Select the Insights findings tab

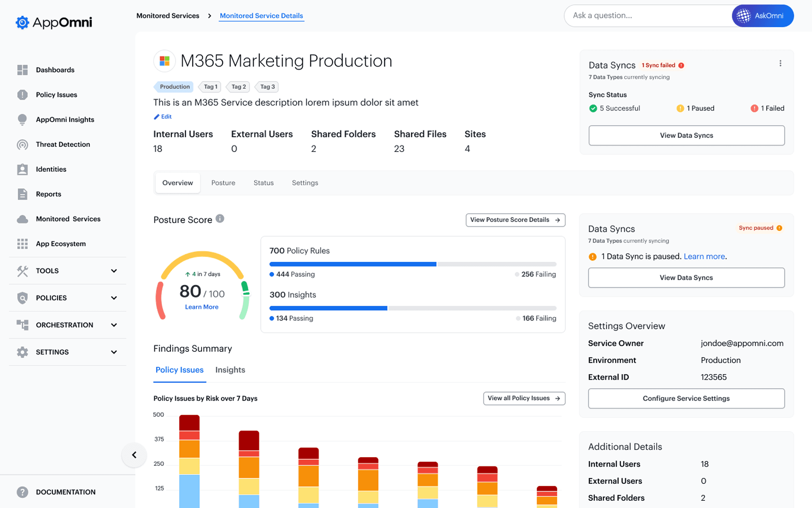[x=230, y=370]
